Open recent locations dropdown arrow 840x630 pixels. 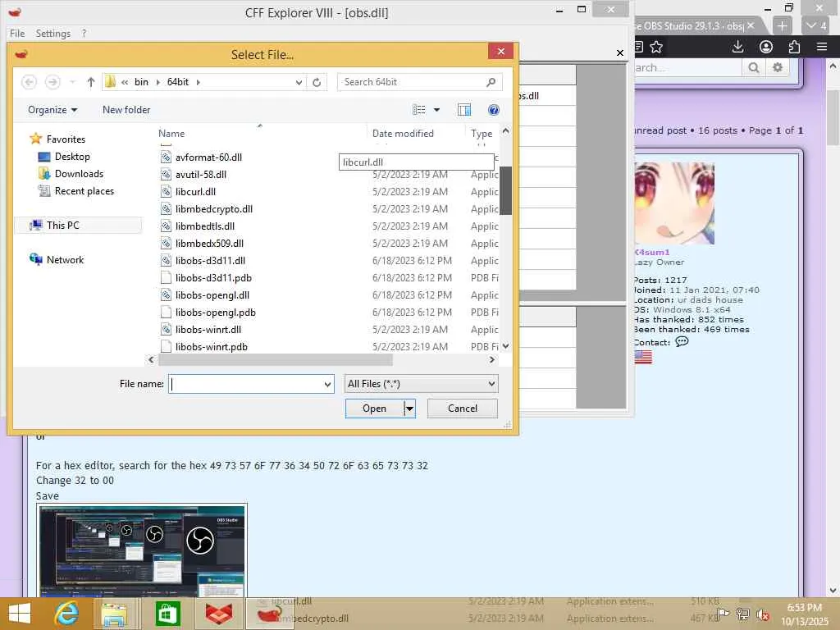(72, 82)
